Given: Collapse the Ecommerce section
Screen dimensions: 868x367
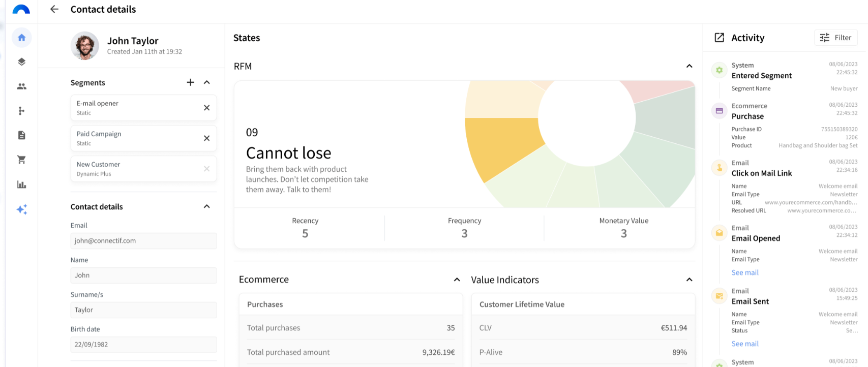Looking at the screenshot, I should click(457, 280).
